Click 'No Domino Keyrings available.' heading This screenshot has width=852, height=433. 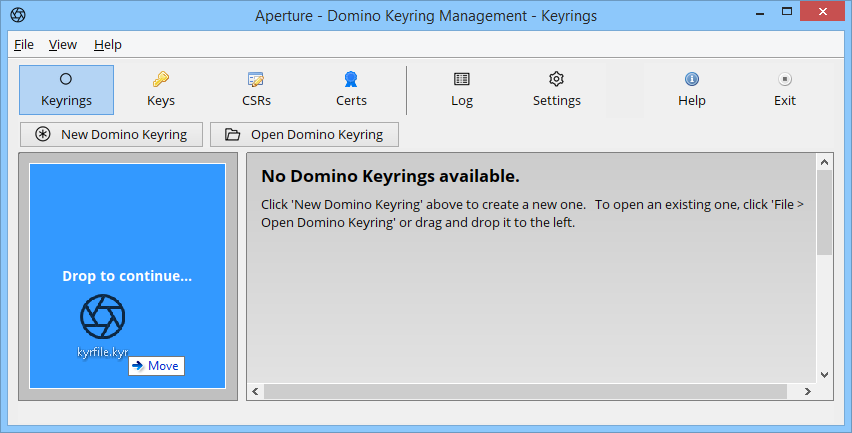pos(390,176)
